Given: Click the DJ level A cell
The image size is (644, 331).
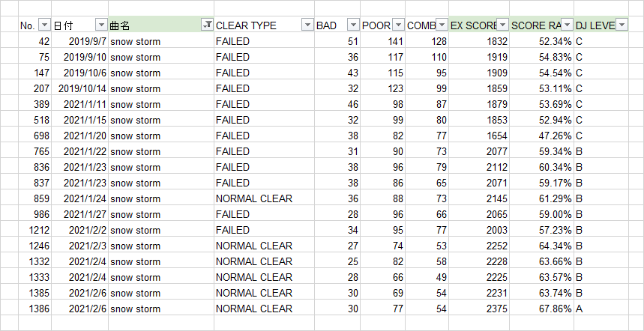Looking at the screenshot, I should (601, 309).
